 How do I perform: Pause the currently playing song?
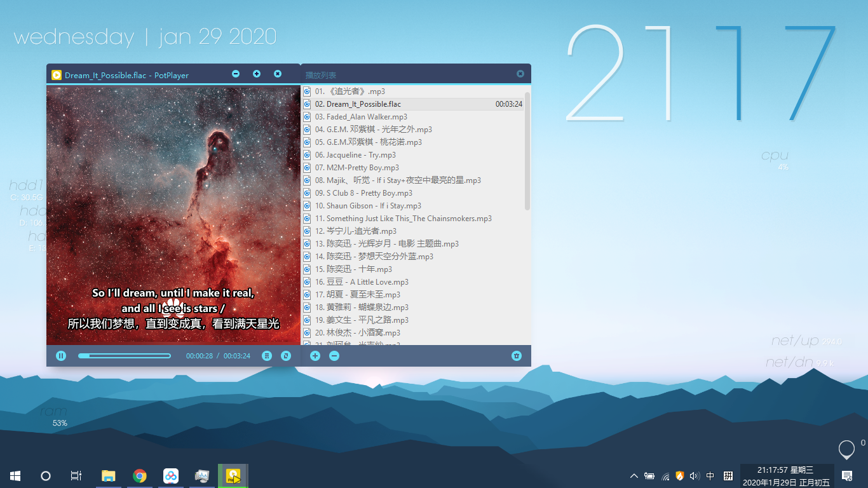(60, 356)
